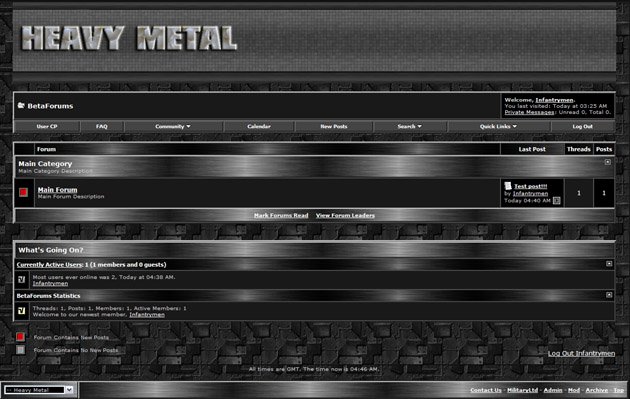This screenshot has height=399, width=630.
Task: Open the Calendar menu item
Action: point(259,127)
